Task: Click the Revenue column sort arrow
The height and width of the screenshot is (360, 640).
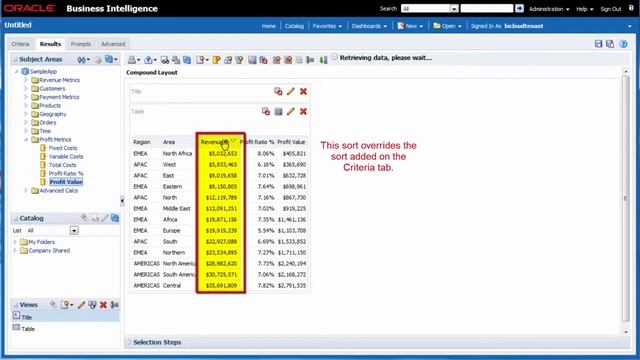Action: (x=233, y=141)
